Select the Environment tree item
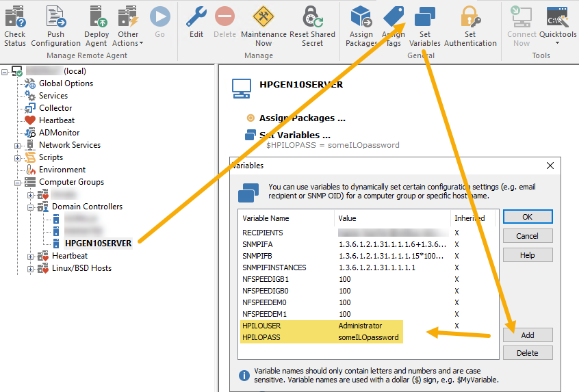Viewport: 579px width, 392px height. pos(62,170)
